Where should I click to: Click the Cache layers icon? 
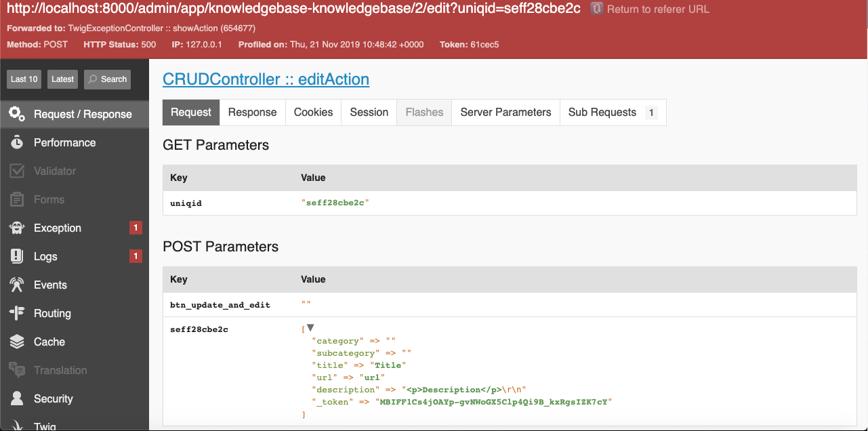[x=17, y=342]
